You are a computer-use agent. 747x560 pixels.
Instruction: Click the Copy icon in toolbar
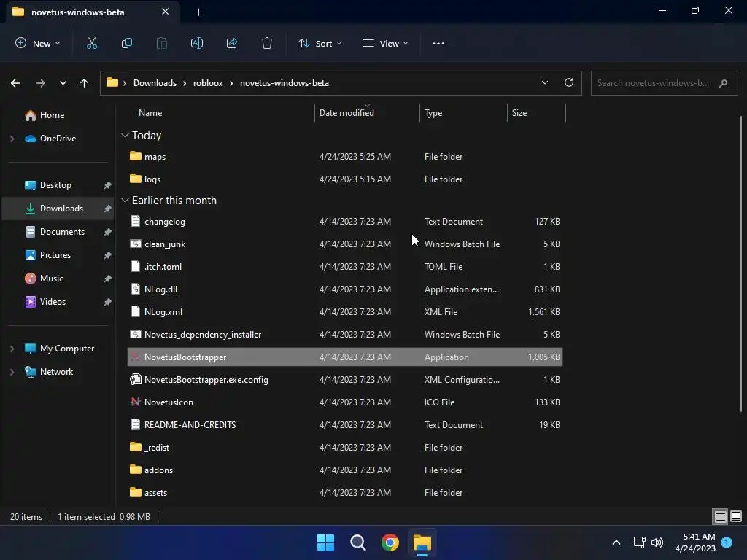[127, 43]
